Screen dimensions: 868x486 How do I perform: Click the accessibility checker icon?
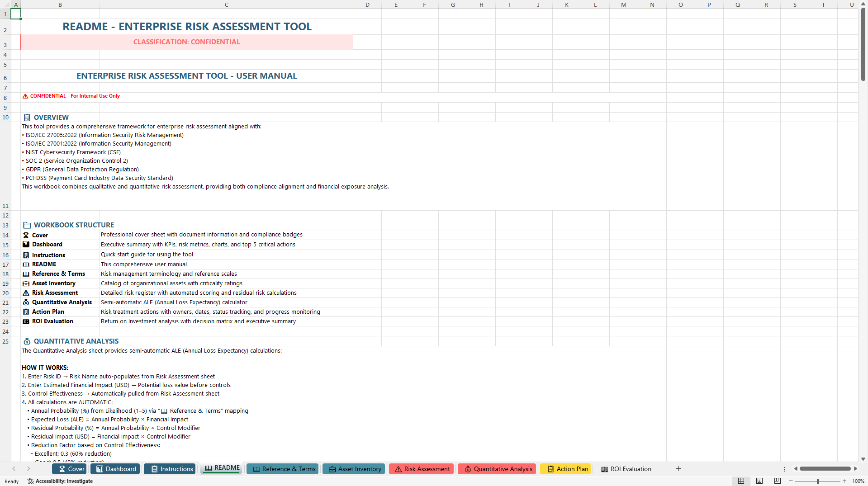click(30, 481)
